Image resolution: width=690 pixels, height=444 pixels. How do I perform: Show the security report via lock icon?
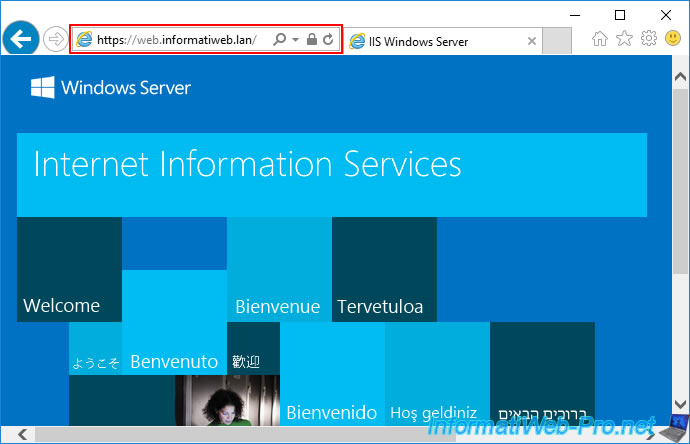pyautogui.click(x=312, y=40)
